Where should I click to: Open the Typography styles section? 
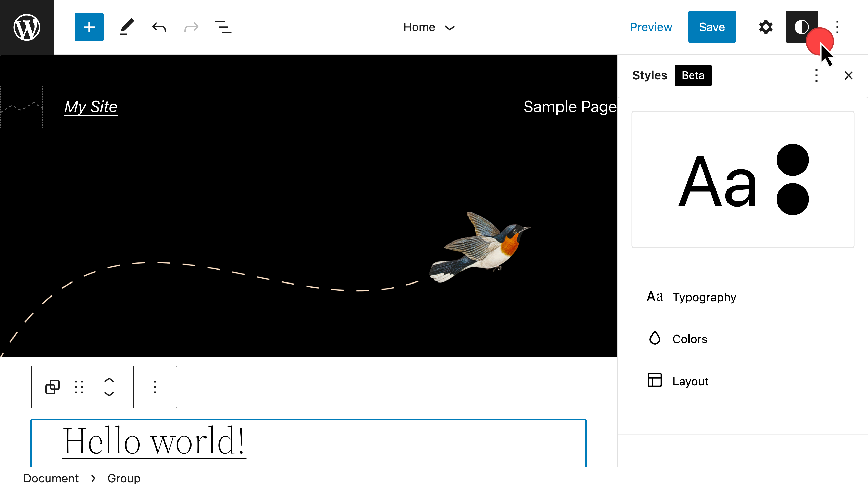pyautogui.click(x=704, y=297)
